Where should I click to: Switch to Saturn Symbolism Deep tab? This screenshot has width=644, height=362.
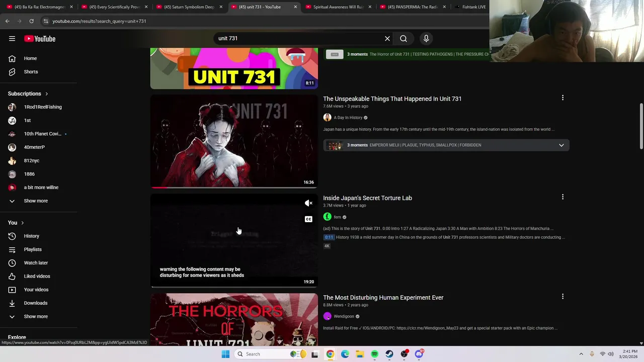(x=189, y=7)
